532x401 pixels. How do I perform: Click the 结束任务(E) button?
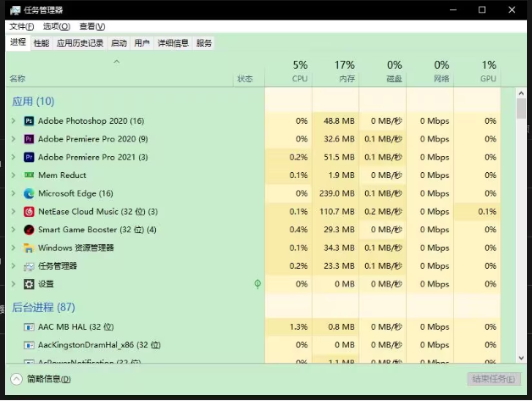[x=494, y=379]
